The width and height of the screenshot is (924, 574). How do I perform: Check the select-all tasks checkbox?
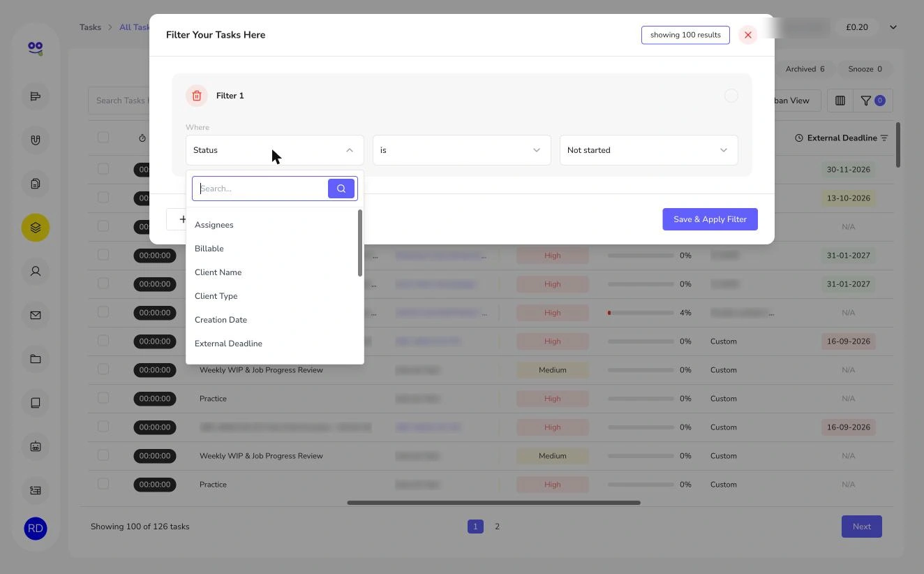coord(103,137)
